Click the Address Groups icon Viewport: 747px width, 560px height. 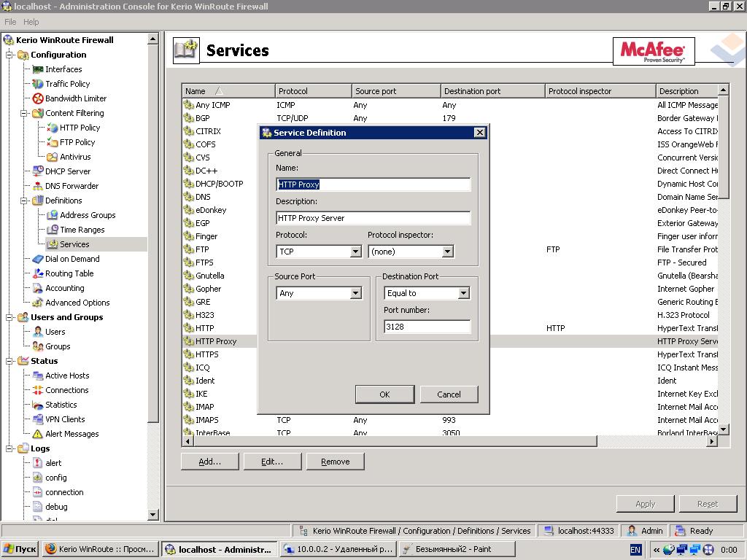pos(53,215)
